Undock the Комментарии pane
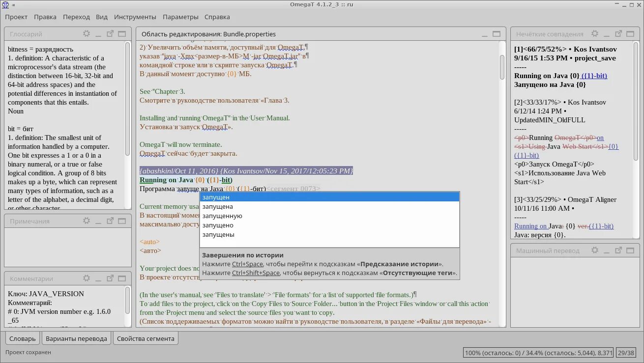This screenshot has height=363, width=644. click(110, 279)
